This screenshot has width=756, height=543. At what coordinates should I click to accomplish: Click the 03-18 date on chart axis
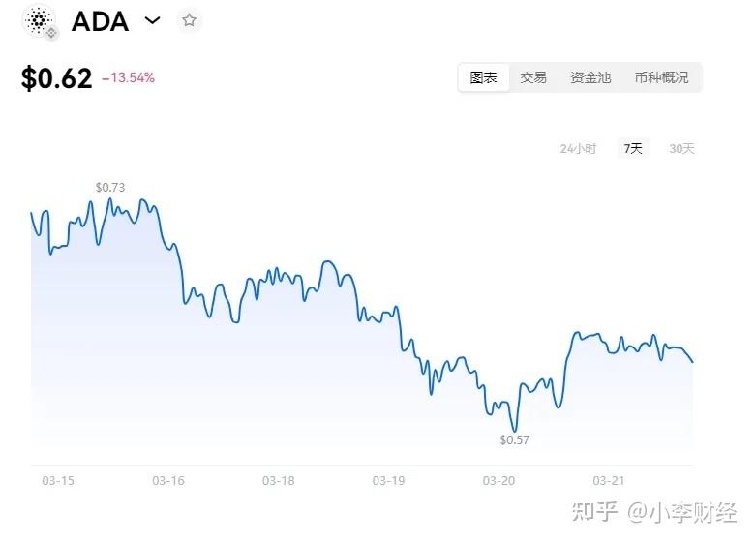(279, 481)
